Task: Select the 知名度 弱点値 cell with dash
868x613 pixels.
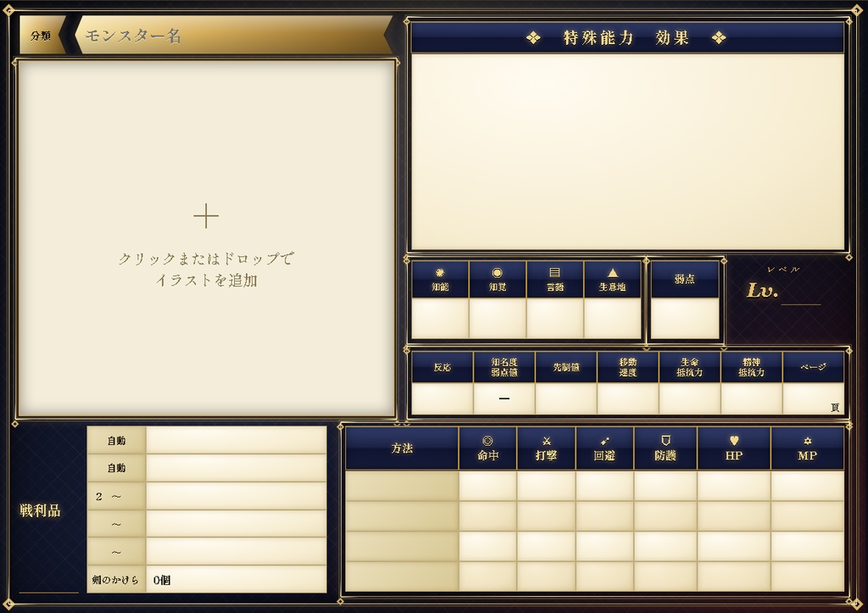Action: (x=504, y=398)
